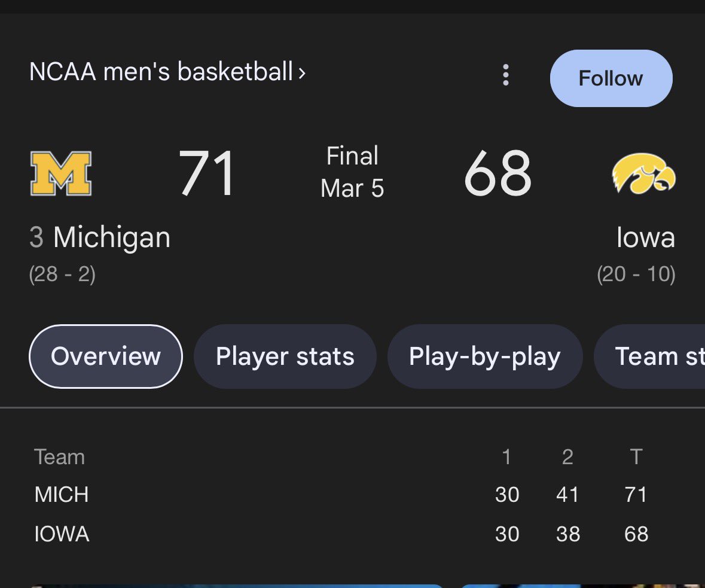705x588 pixels.
Task: Click the Iowa team name
Action: [646, 237]
